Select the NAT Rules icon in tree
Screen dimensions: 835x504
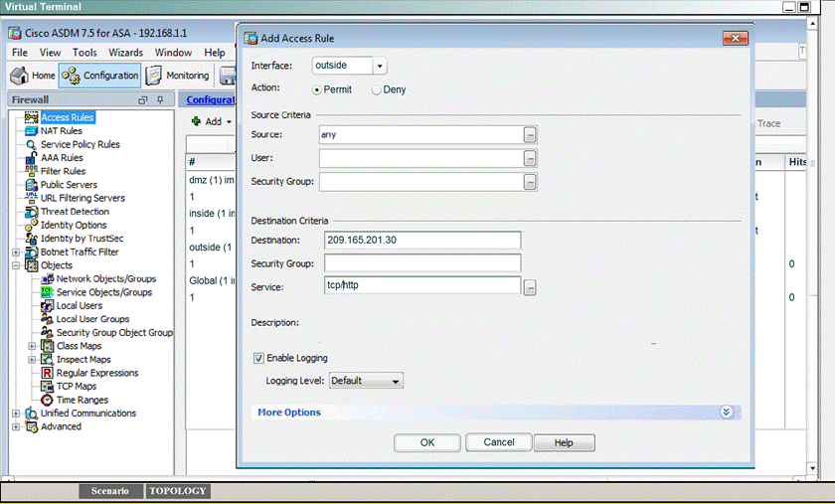pyautogui.click(x=31, y=131)
